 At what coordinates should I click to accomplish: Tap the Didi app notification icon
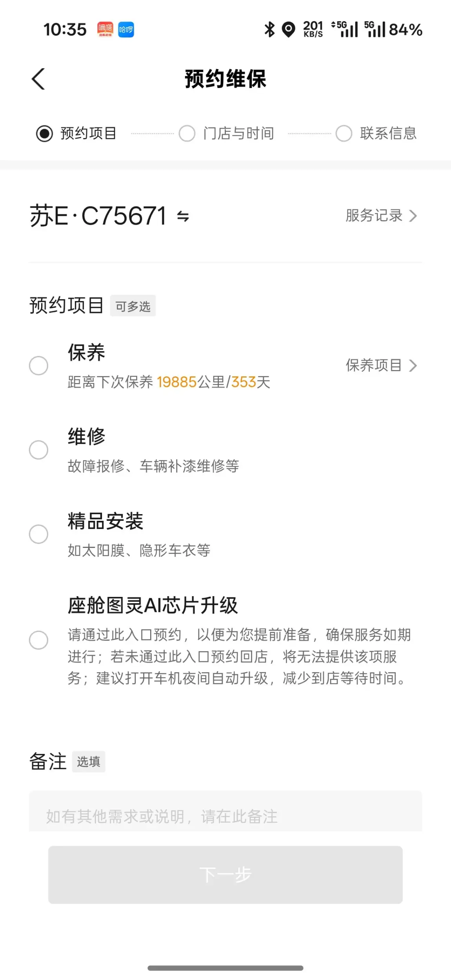(105, 29)
